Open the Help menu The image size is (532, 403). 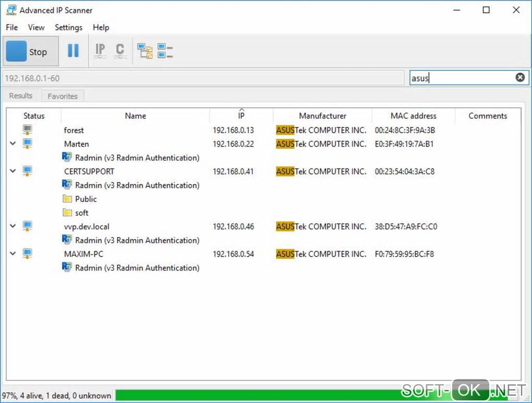[101, 28]
